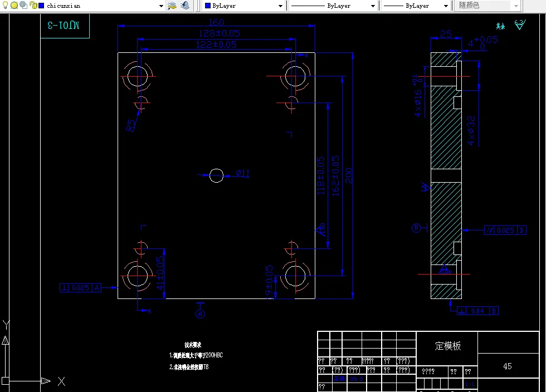Click the Layer Previous icon

[x=185, y=6]
